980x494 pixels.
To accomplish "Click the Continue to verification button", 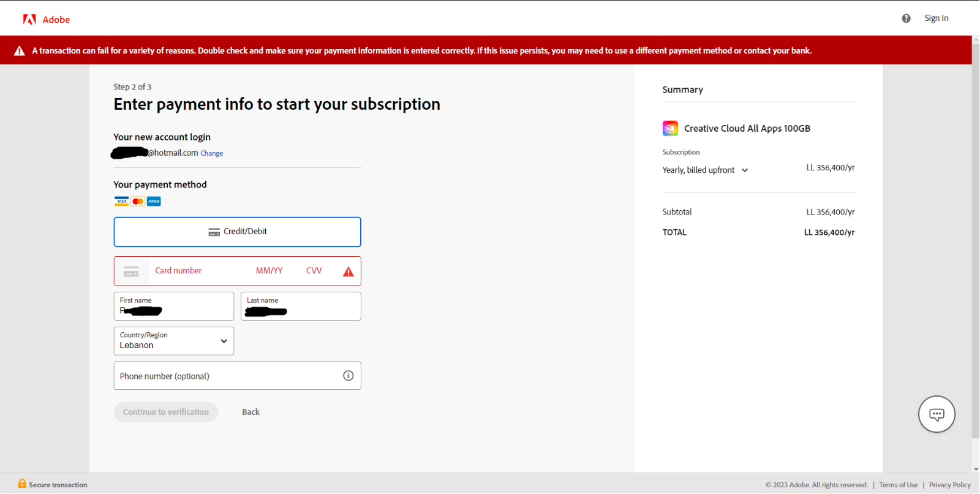I will pos(166,412).
